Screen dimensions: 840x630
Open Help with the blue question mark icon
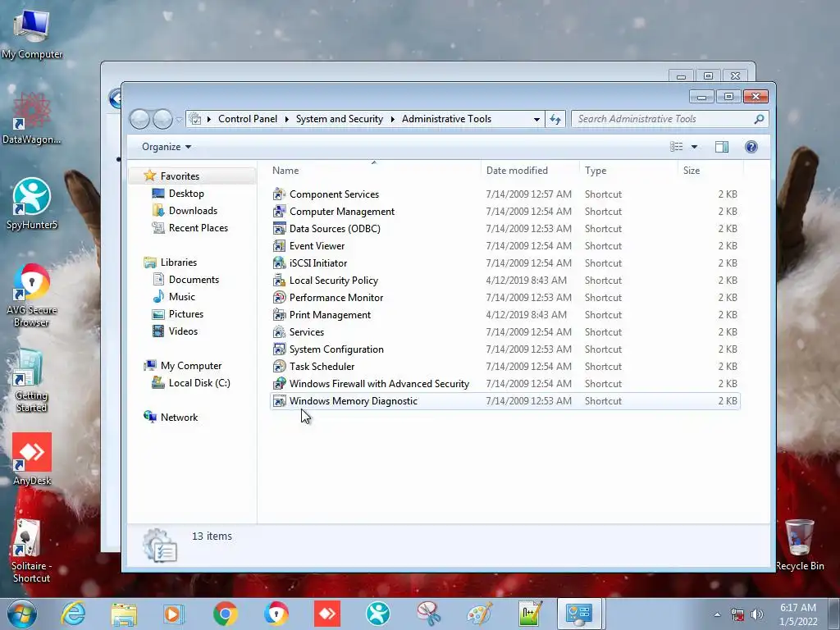coord(751,147)
